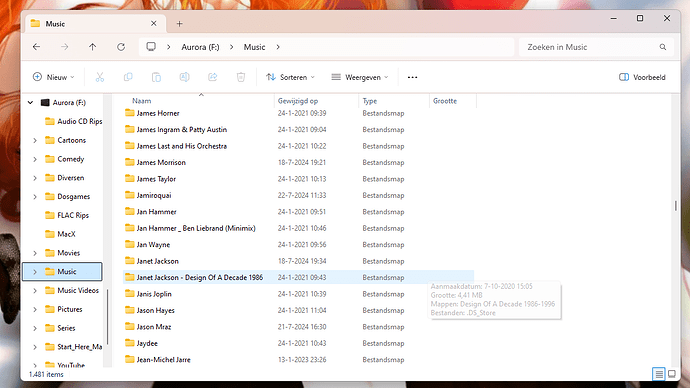Expand the Music Videos folder in sidebar

tap(35, 290)
